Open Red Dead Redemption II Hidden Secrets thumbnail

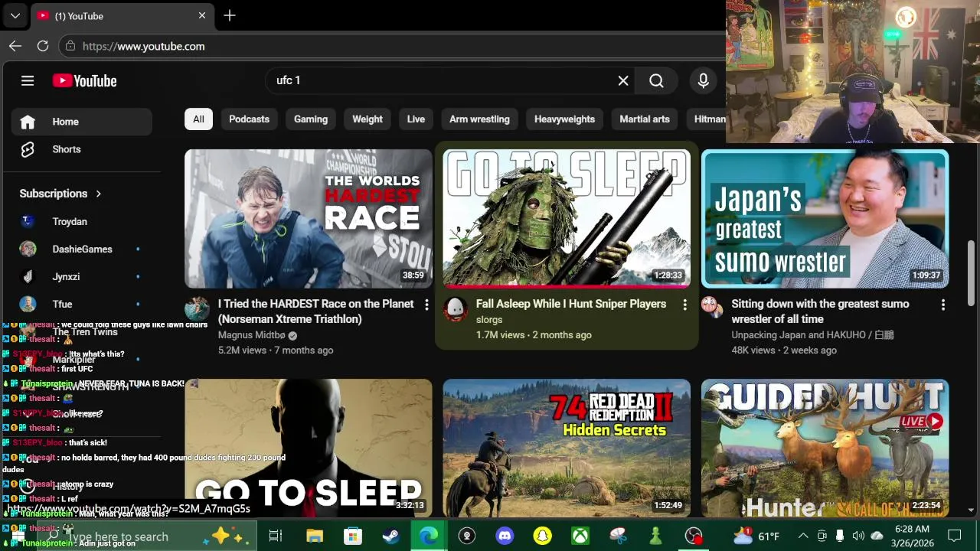tap(567, 448)
